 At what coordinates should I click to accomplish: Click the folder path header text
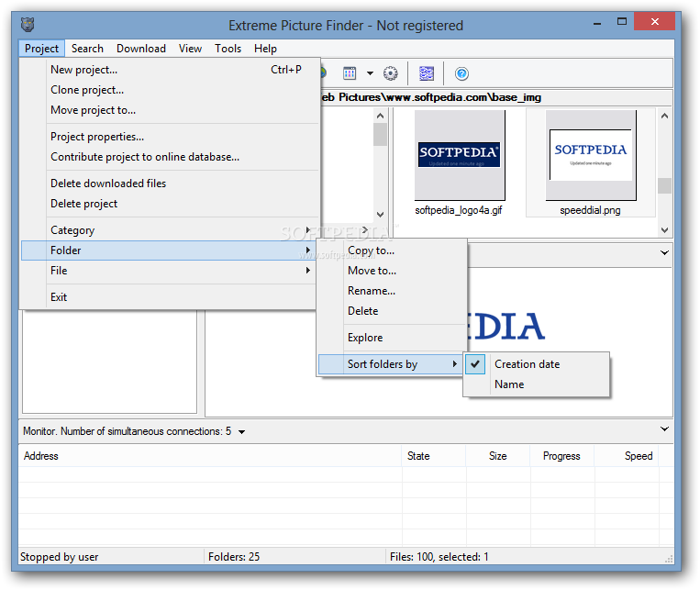431,97
